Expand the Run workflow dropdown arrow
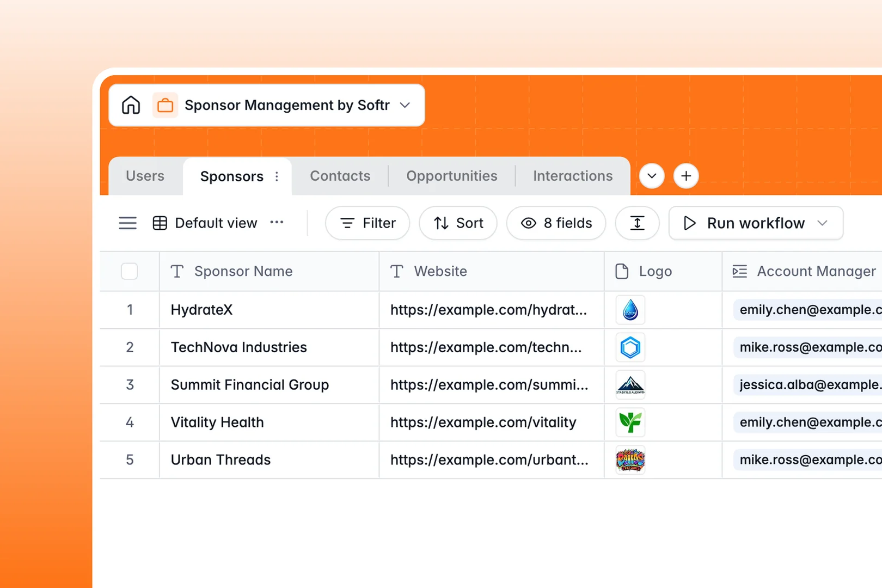 823,223
